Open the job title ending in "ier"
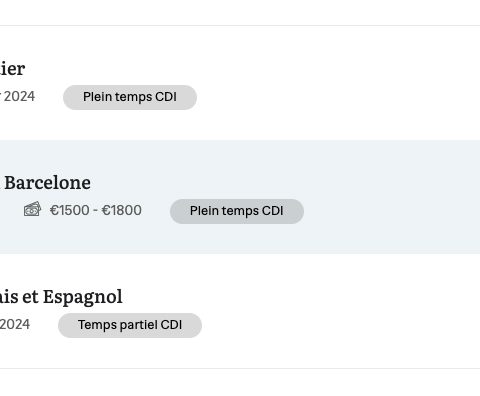The height and width of the screenshot is (396, 480). (12, 69)
